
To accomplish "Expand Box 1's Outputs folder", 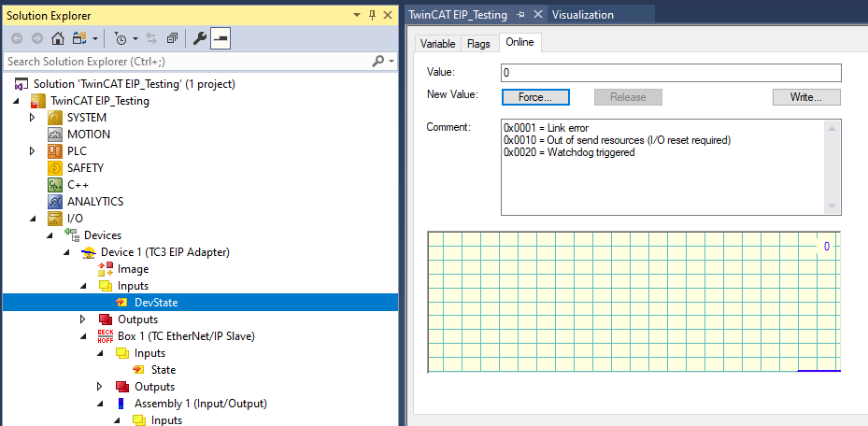I will pos(99,386).
